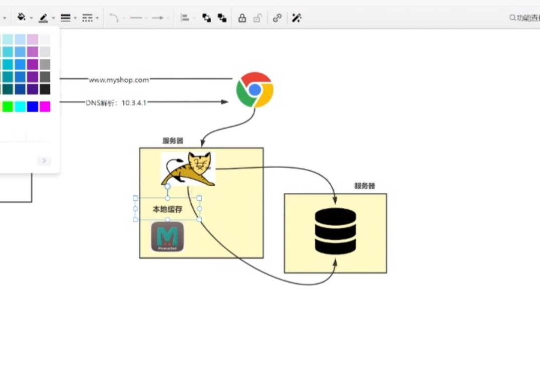The image size is (540, 392).
Task: Select the Memcached logo image
Action: click(168, 236)
